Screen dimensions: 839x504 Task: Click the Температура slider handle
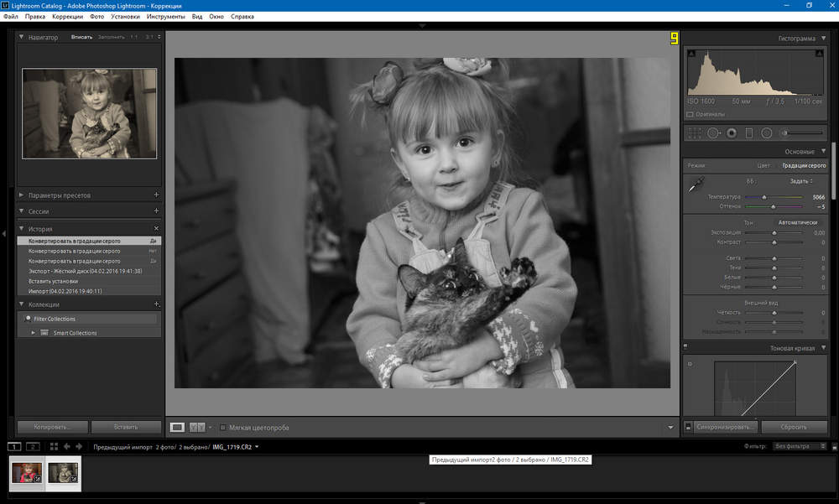pos(763,197)
